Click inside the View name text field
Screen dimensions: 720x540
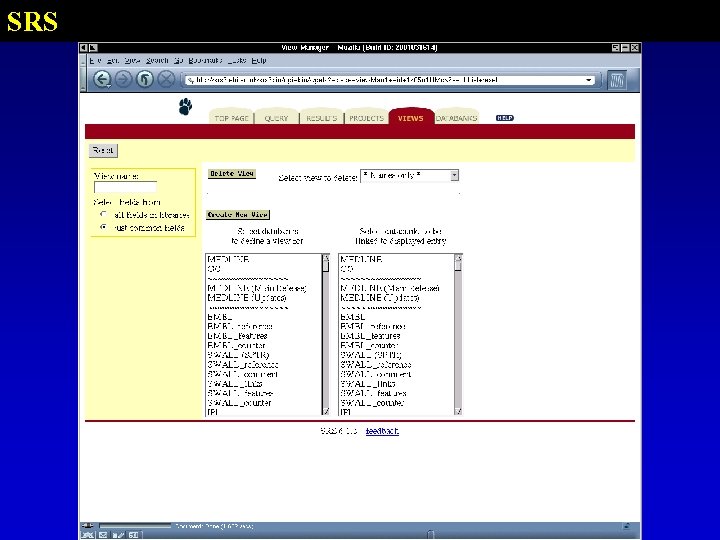click(125, 187)
